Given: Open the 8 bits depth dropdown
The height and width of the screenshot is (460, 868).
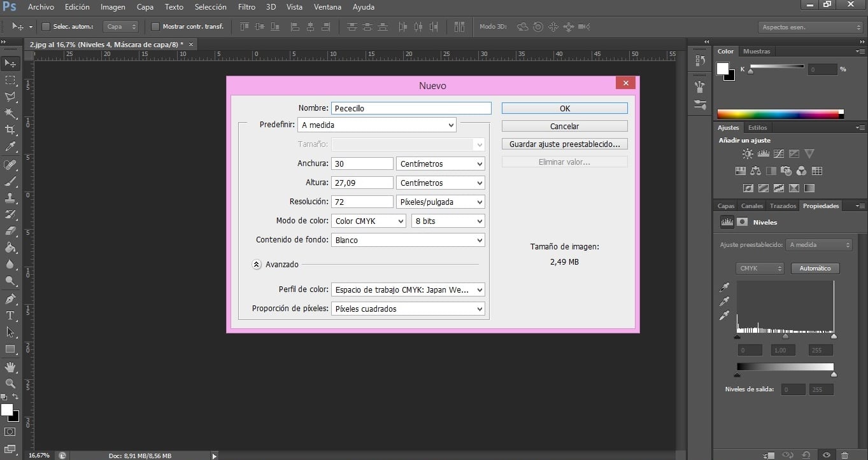Looking at the screenshot, I should (448, 221).
